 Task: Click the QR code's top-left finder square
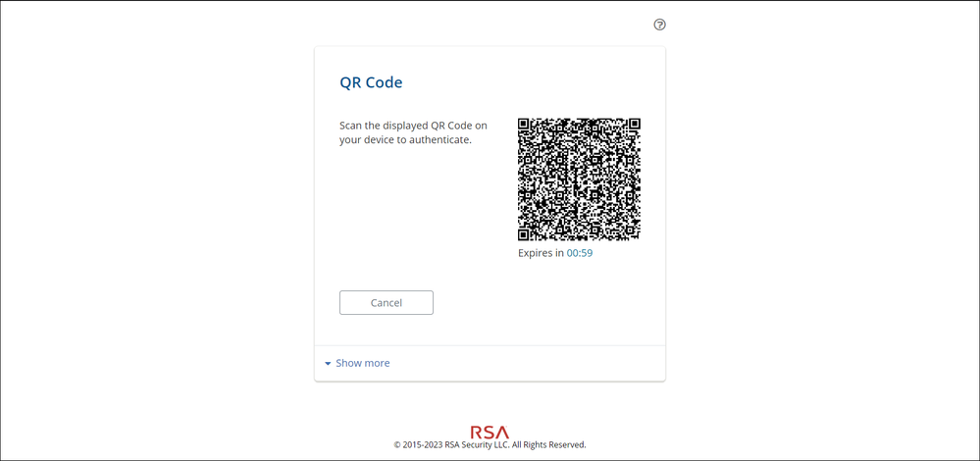pos(524,125)
